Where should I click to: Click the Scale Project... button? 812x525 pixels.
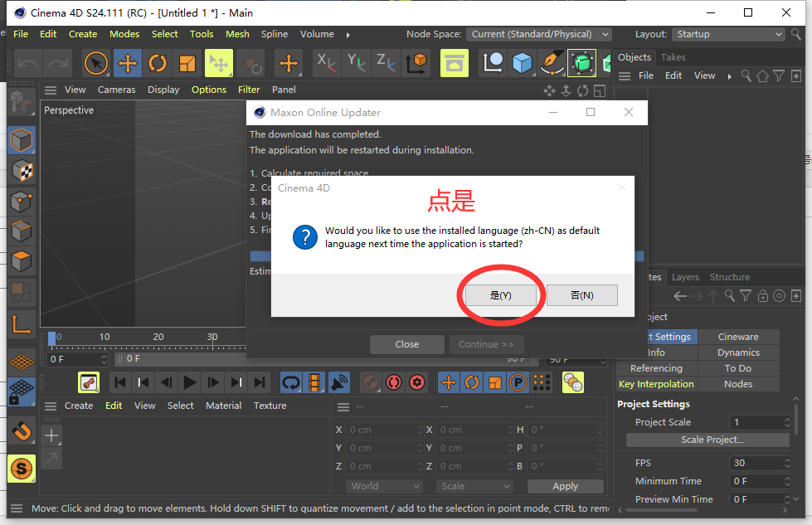[708, 440]
